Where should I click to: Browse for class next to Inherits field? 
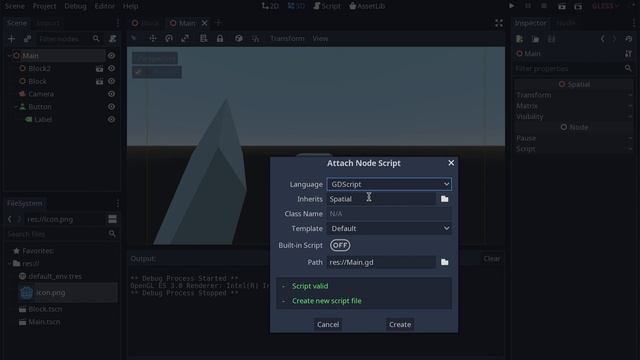point(444,199)
